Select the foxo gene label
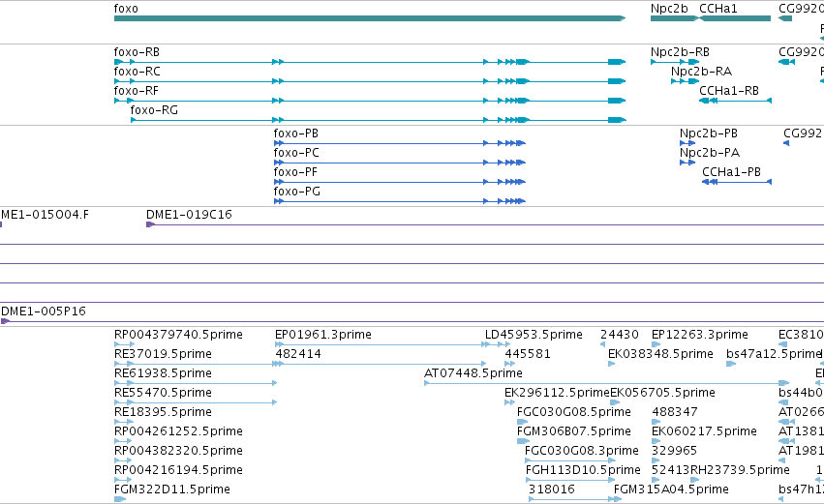Screen dimensions: 824x504 [x=126, y=9]
